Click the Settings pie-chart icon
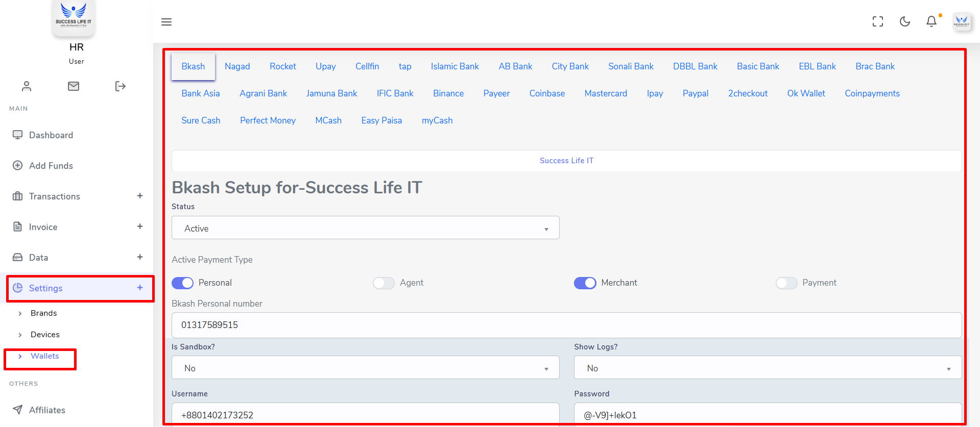 (x=18, y=288)
